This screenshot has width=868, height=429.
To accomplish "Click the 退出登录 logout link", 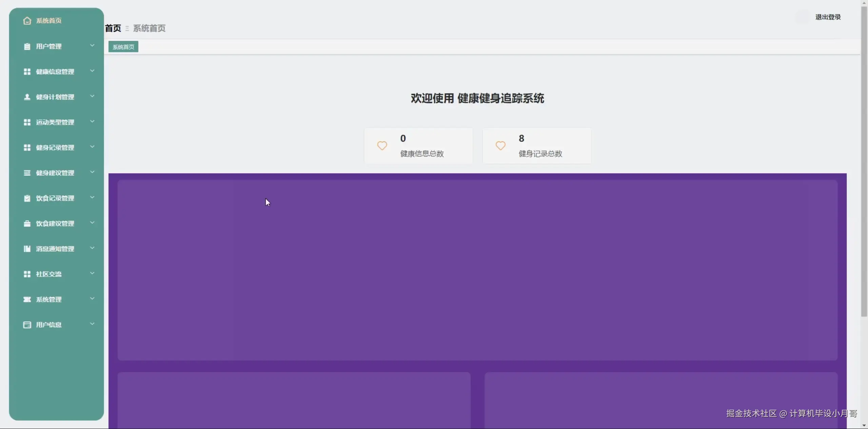I will [828, 17].
